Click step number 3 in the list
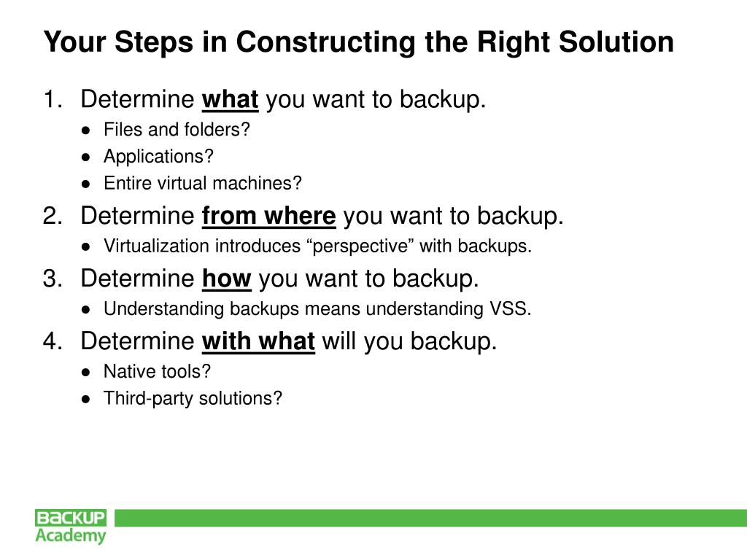The image size is (747, 560). coord(53,279)
